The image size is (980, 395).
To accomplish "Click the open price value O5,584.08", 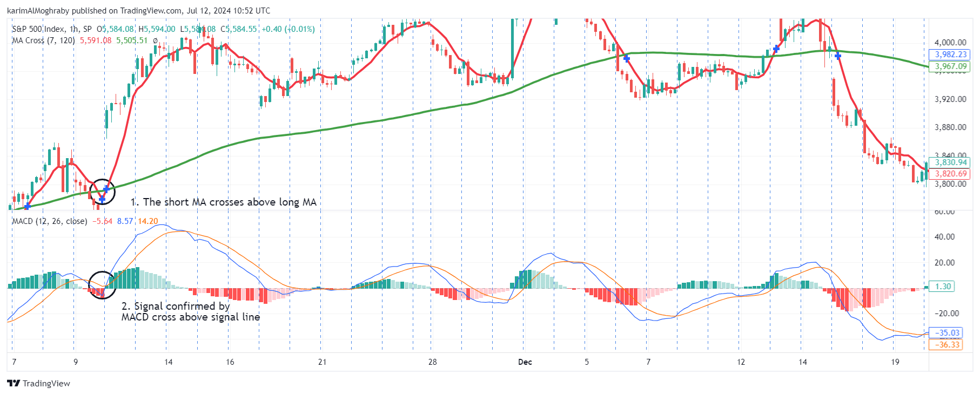I will pos(115,29).
